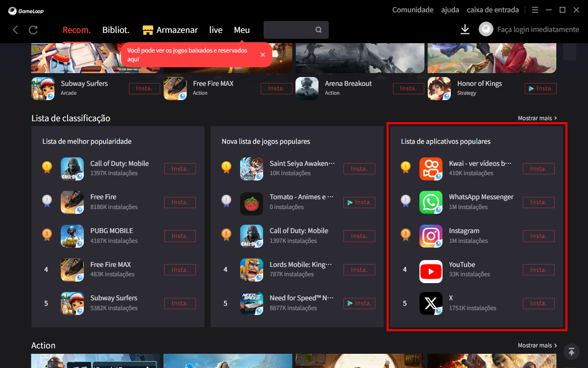Open caixa de entrada inbox

(493, 10)
